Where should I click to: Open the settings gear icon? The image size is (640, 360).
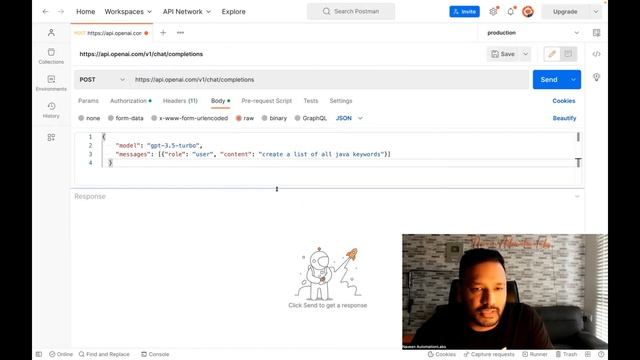(493, 11)
